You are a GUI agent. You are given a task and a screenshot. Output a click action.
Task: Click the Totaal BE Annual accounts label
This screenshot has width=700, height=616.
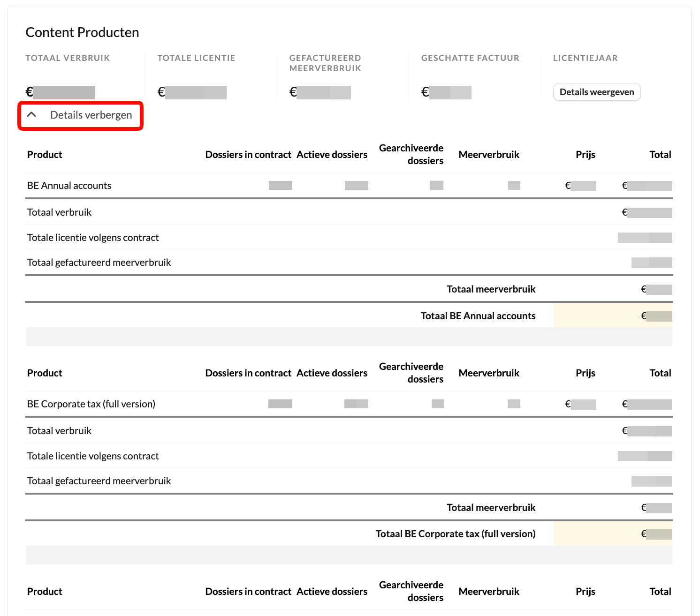pos(478,316)
